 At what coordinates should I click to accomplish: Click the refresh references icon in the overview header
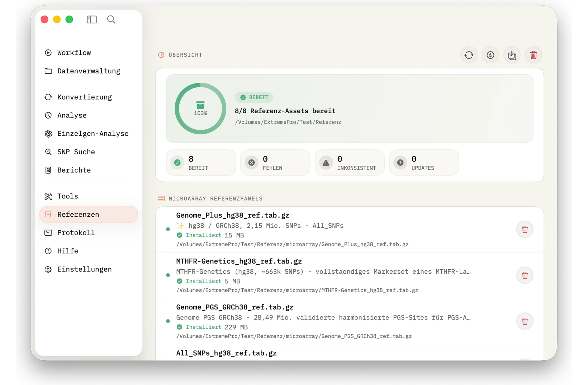click(x=469, y=55)
